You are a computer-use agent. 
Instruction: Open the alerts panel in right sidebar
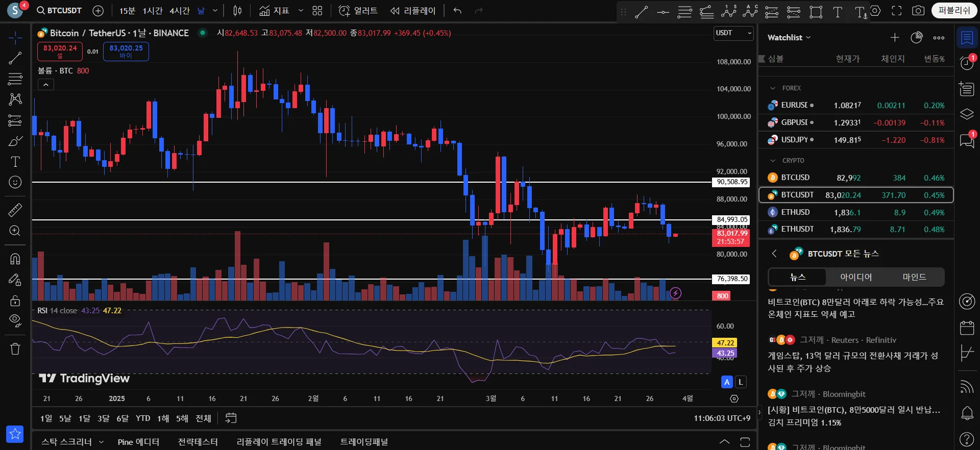tap(967, 63)
